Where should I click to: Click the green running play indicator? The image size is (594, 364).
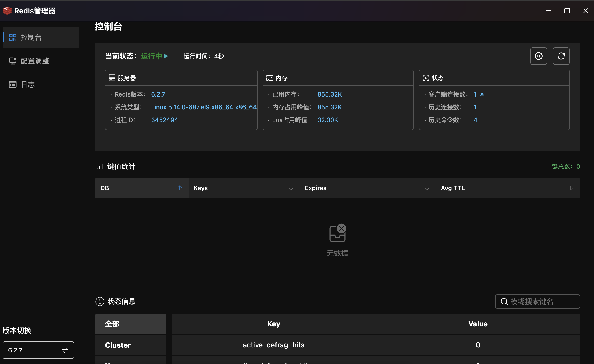pos(166,56)
